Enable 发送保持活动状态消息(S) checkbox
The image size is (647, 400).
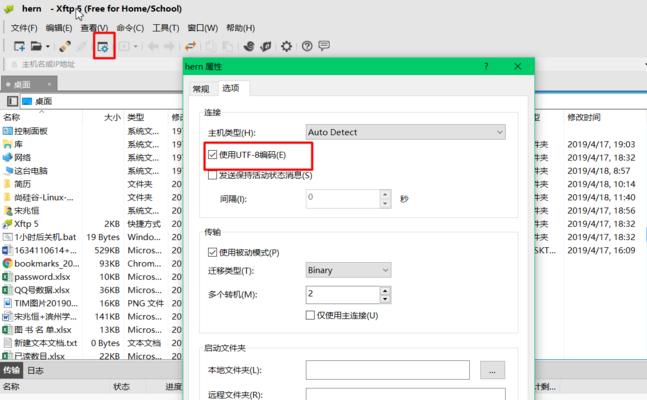point(213,175)
